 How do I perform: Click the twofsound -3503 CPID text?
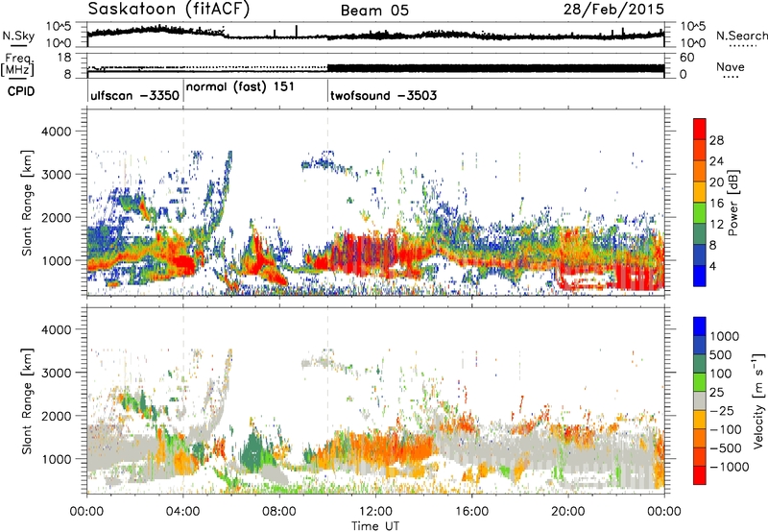[x=383, y=95]
